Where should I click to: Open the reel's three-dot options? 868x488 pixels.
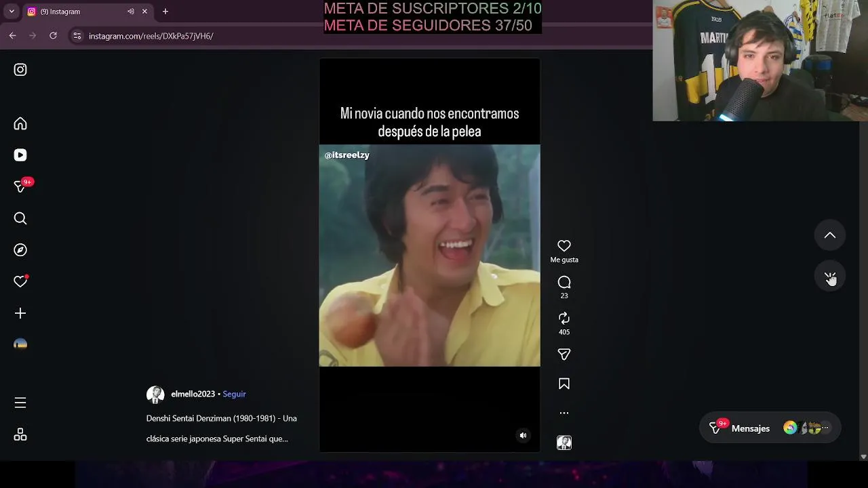point(564,413)
